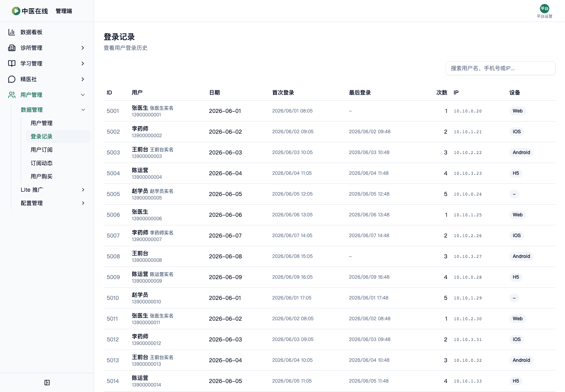The image size is (565, 392).
Task: Click the 中医在线 logo icon
Action: [x=16, y=11]
